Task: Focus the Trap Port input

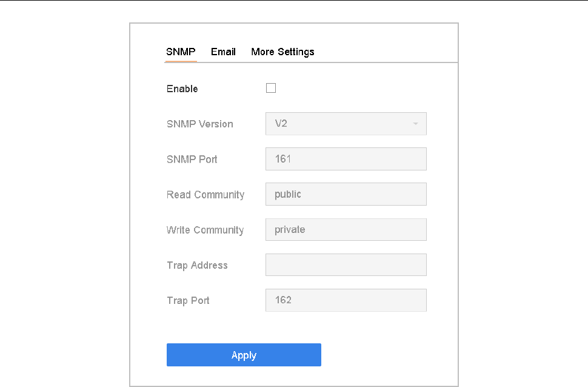Action: click(346, 300)
